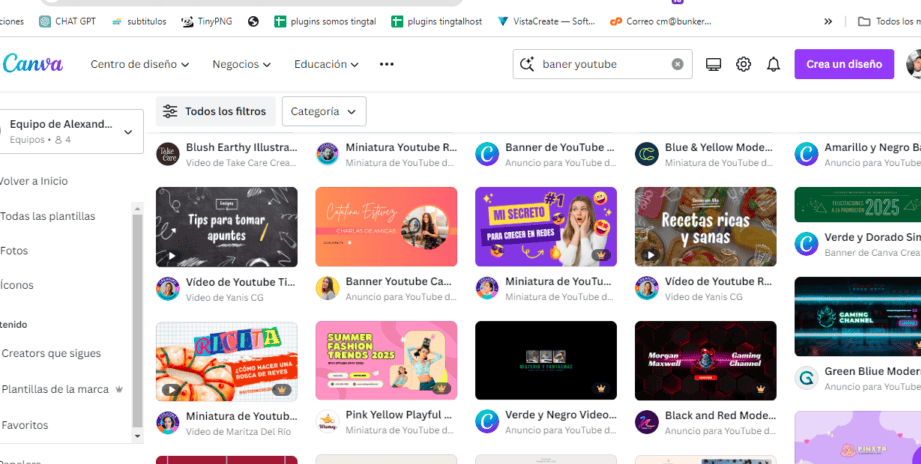Viewport: 921px width, 464px height.
Task: Open Todos los filtros panel
Action: 215,111
